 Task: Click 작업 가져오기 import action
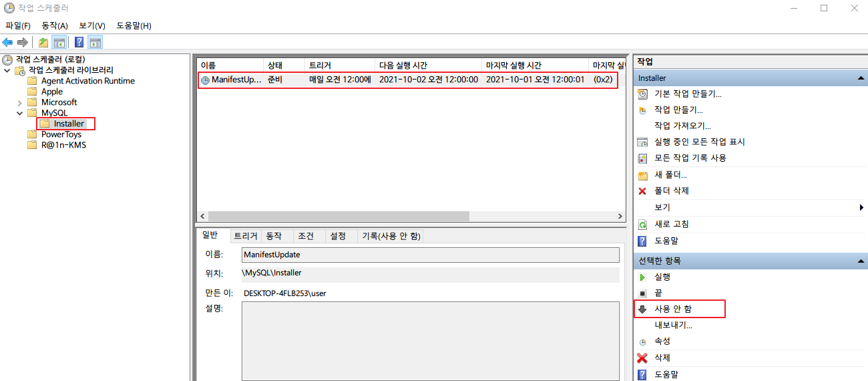[682, 126]
